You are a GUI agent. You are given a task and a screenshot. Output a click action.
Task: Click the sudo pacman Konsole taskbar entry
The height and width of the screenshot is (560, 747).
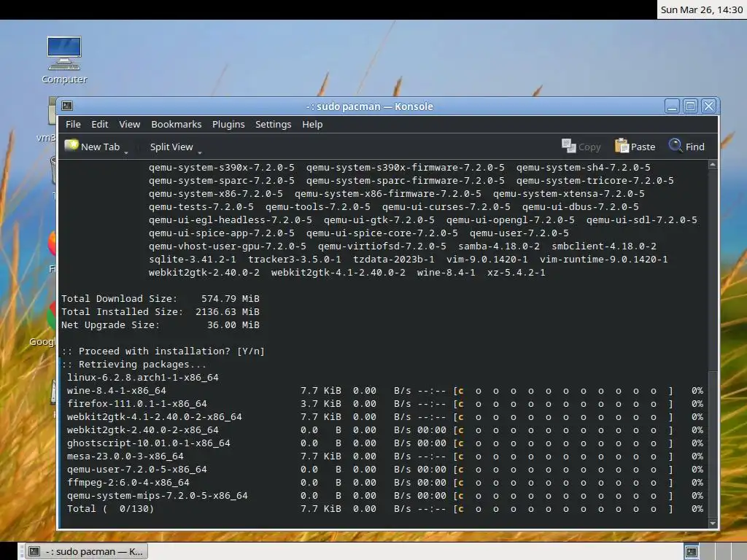pyautogui.click(x=85, y=551)
